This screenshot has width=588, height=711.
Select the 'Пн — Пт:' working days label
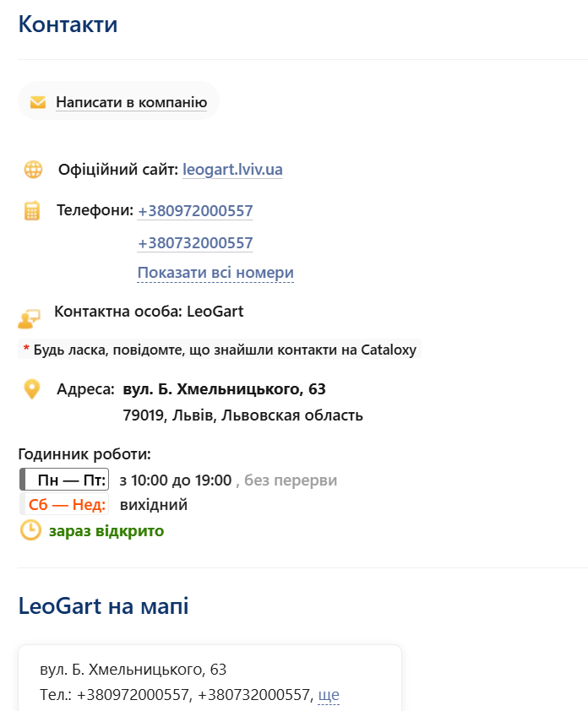[72, 480]
